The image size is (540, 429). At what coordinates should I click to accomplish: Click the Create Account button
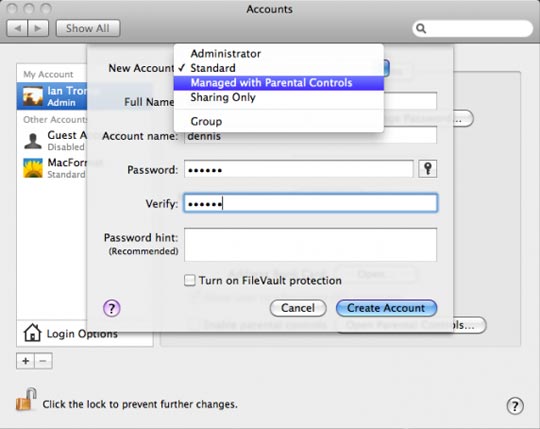coord(386,308)
